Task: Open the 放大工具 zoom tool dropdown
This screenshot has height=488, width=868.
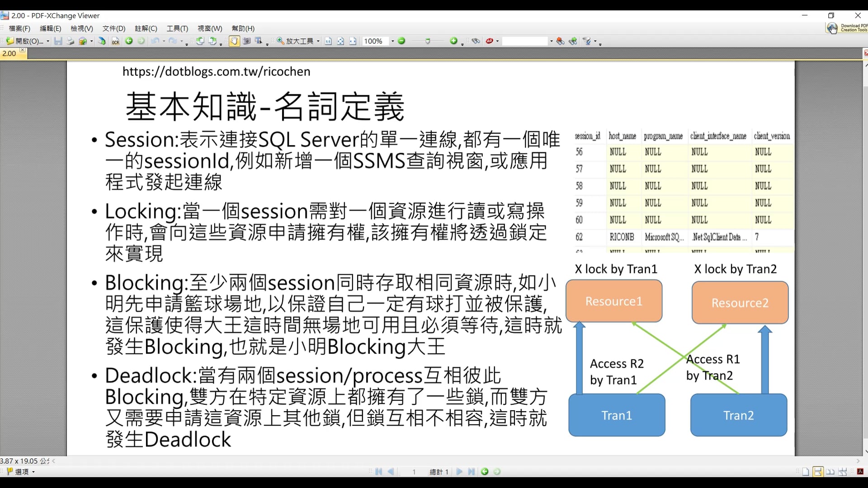Action: coord(318,41)
